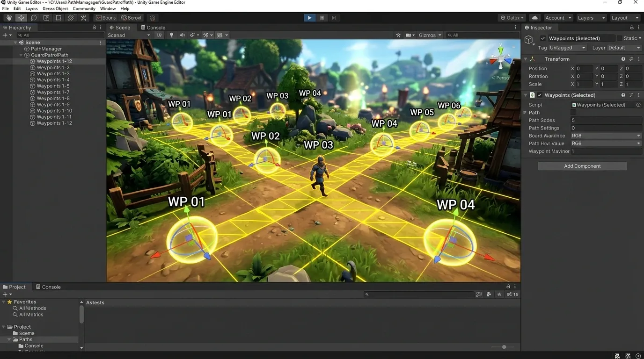The image size is (644, 359).
Task: Open the Path Hovr Value dropdown
Action: tap(606, 144)
